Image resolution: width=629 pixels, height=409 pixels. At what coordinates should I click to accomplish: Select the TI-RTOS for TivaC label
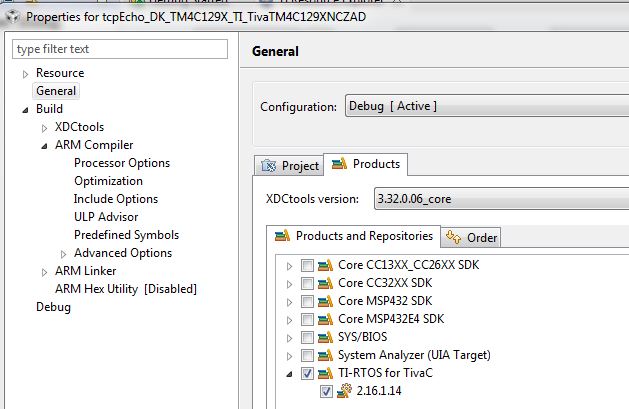coord(386,373)
